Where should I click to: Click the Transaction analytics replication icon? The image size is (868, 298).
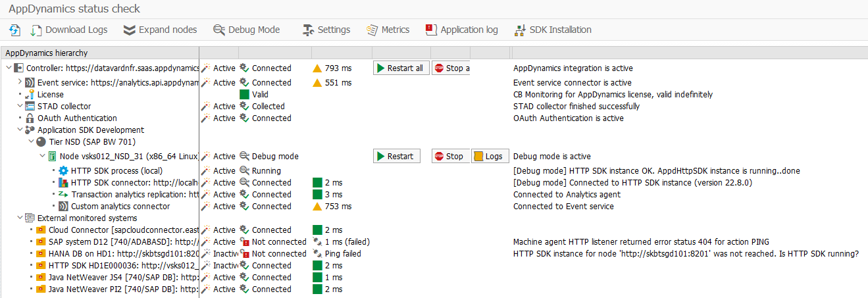64,194
